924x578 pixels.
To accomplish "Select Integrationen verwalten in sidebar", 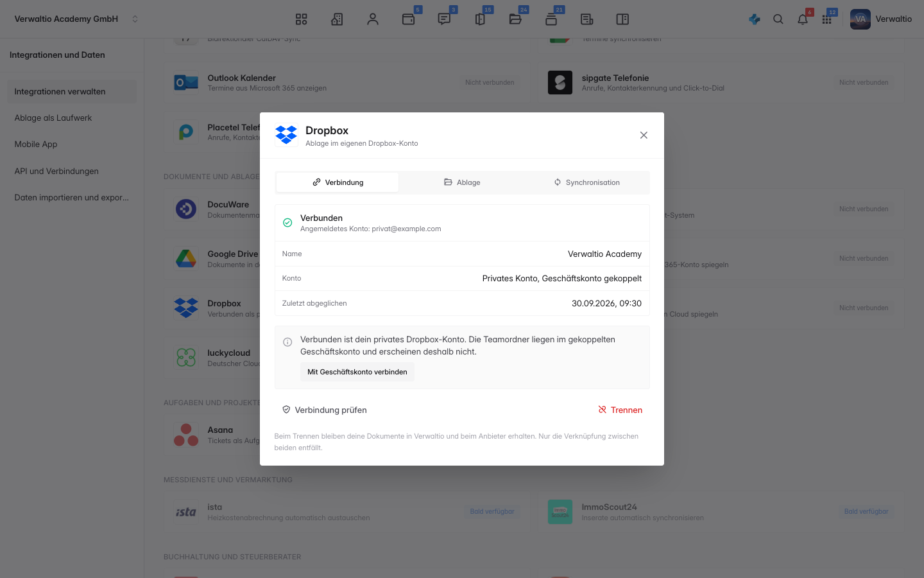I will (x=72, y=92).
